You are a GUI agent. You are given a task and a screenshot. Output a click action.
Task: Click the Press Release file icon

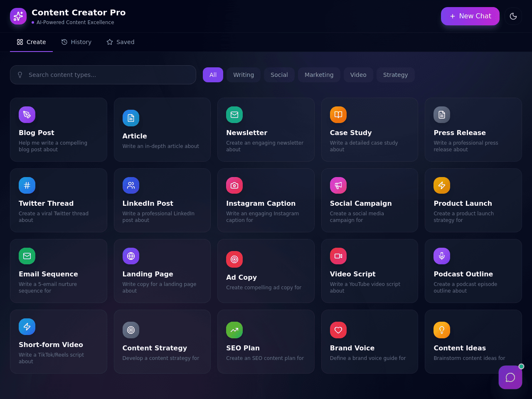tap(442, 115)
